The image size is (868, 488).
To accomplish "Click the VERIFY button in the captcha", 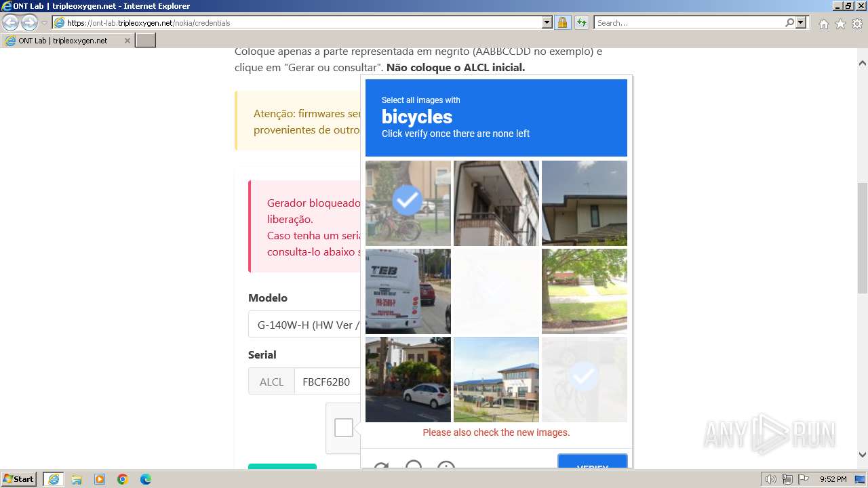I will coord(592,462).
